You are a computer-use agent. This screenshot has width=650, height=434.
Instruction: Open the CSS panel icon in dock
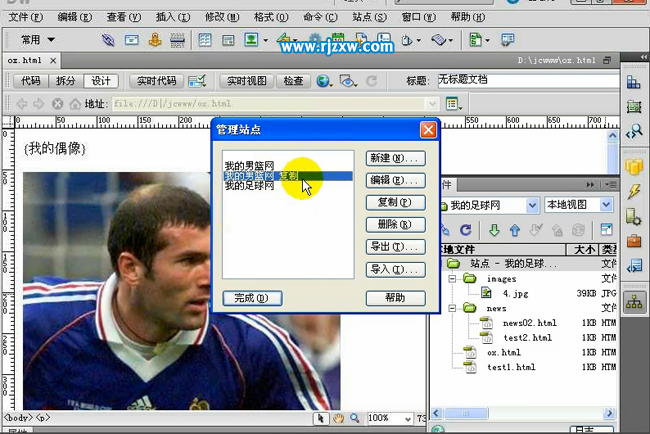(634, 82)
